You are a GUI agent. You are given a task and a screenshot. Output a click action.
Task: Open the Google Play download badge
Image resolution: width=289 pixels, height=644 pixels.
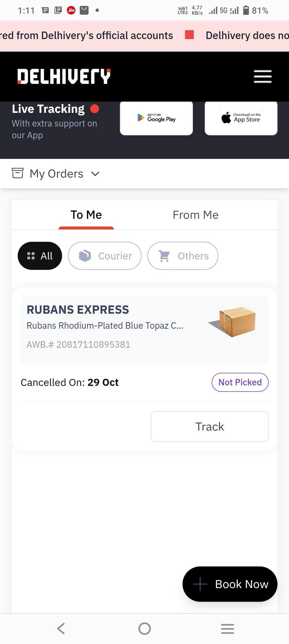[156, 118]
